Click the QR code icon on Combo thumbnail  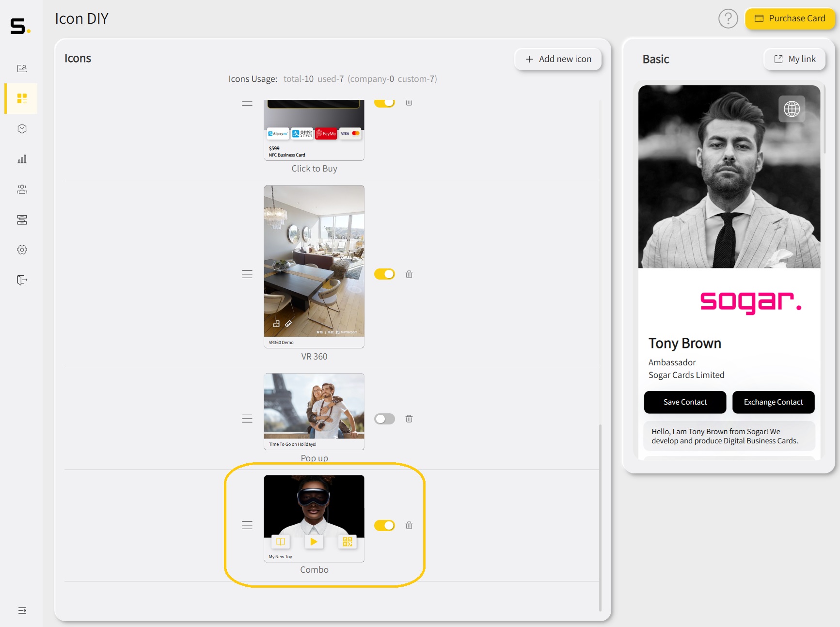pos(347,542)
